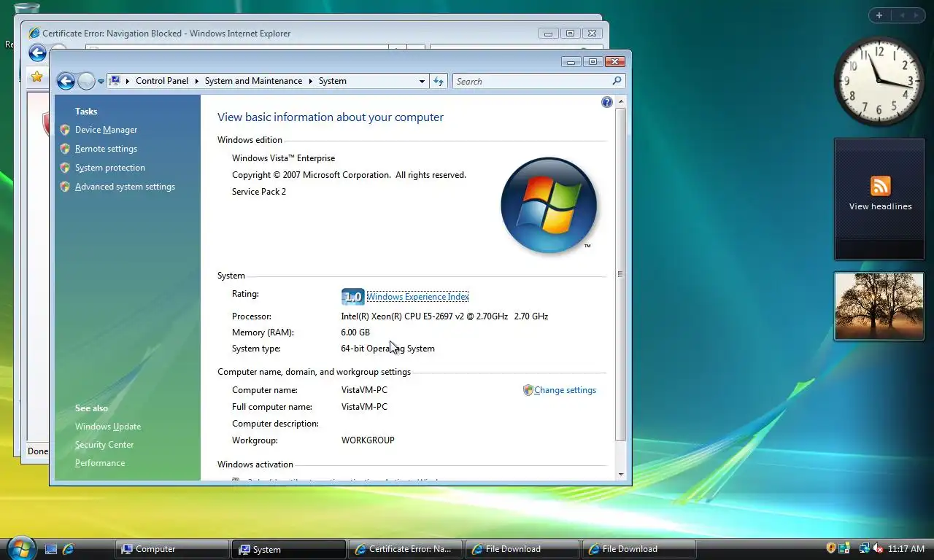
Task: Open Windows Experience Index link
Action: [x=417, y=297]
